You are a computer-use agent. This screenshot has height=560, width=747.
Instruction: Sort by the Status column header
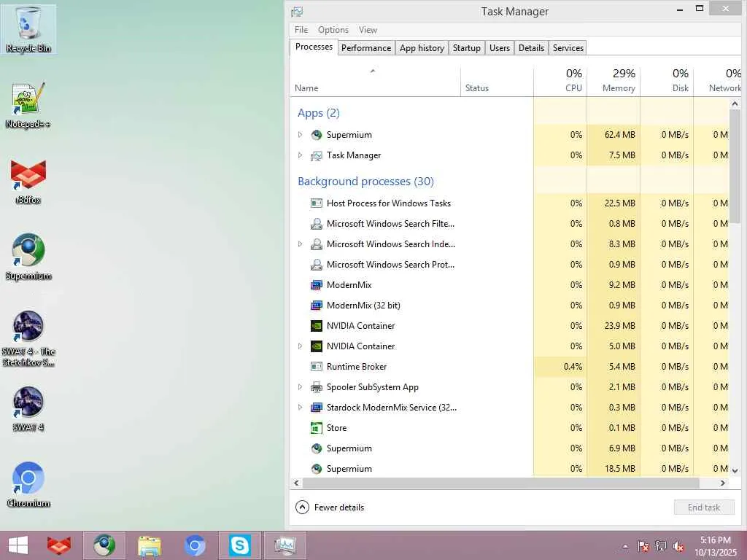tap(497, 82)
